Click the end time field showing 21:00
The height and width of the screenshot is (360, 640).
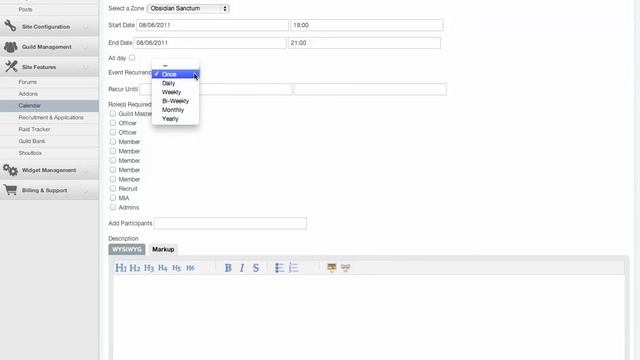[x=364, y=43]
